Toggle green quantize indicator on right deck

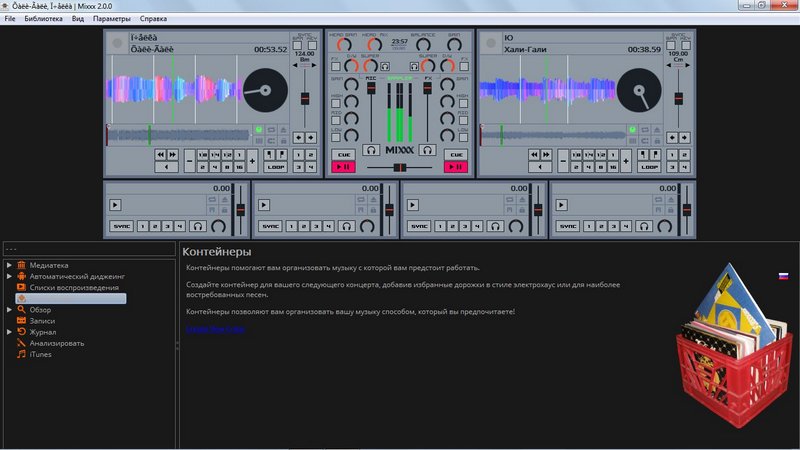[633, 130]
